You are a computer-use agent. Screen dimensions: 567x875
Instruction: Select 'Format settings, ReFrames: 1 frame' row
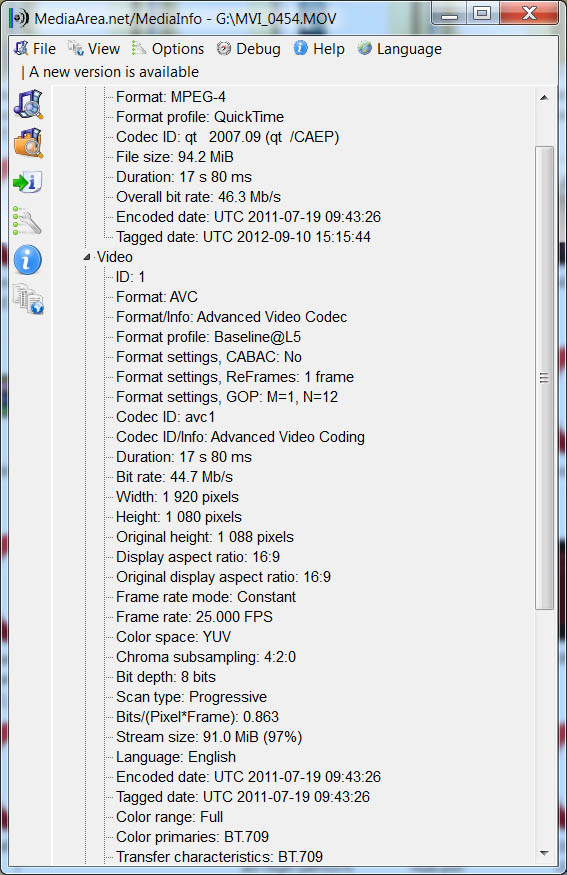click(x=235, y=377)
